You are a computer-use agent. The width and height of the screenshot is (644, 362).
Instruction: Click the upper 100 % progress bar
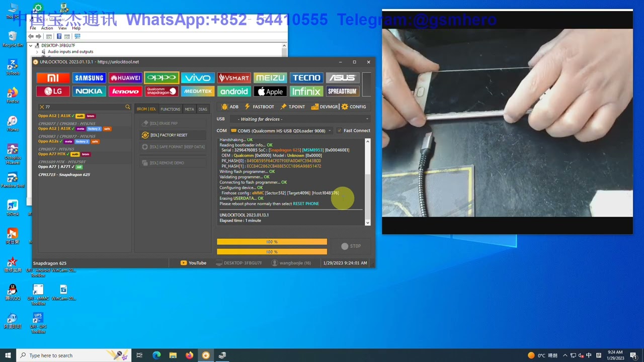[x=272, y=242]
